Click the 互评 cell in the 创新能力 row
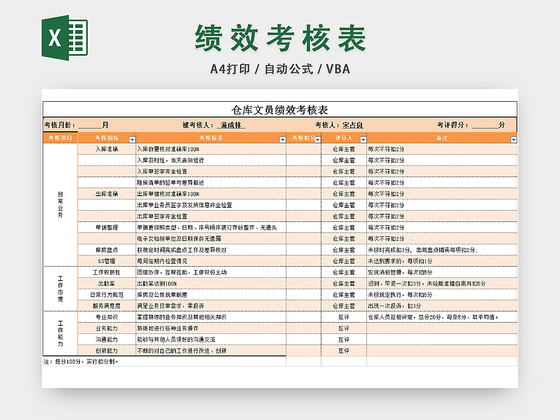The image size is (560, 420). 344,351
